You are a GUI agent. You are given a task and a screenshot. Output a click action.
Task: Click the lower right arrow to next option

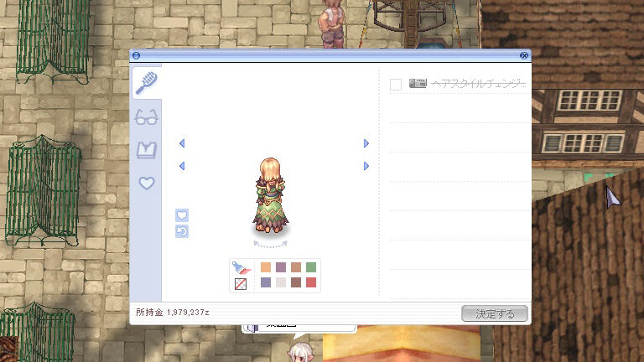366,166
